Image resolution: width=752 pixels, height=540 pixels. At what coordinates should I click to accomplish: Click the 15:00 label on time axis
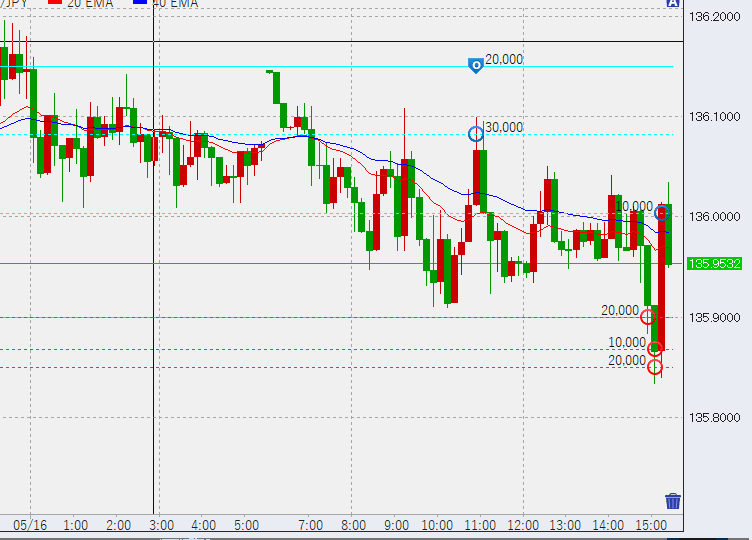coord(652,525)
